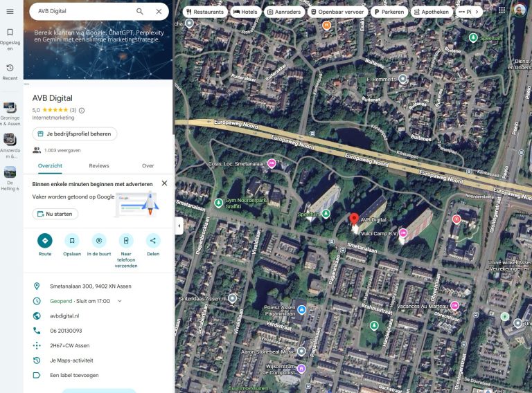Click the Vuici Camp B.V. map marker

click(402, 233)
